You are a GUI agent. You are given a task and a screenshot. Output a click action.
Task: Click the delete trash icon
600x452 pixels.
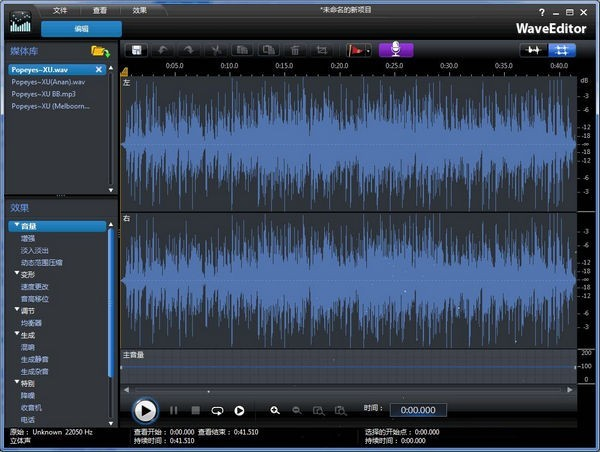click(x=295, y=50)
